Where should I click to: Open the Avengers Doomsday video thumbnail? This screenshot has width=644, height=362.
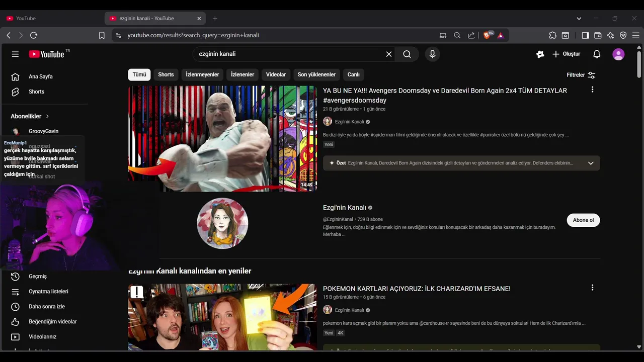pyautogui.click(x=222, y=138)
